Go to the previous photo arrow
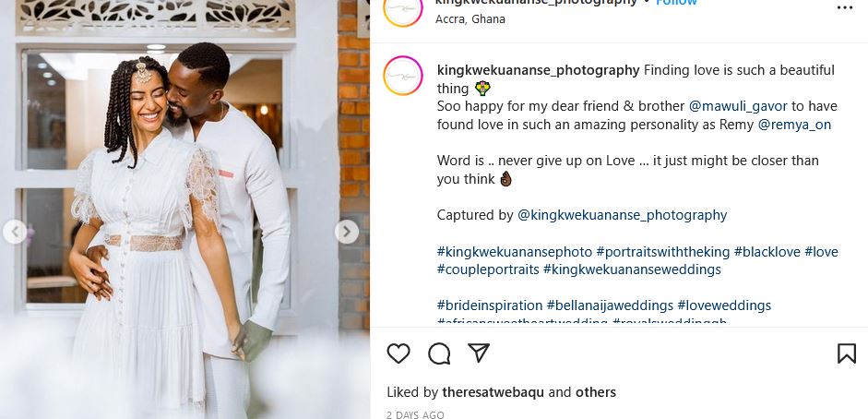The width and height of the screenshot is (868, 419). 14,232
